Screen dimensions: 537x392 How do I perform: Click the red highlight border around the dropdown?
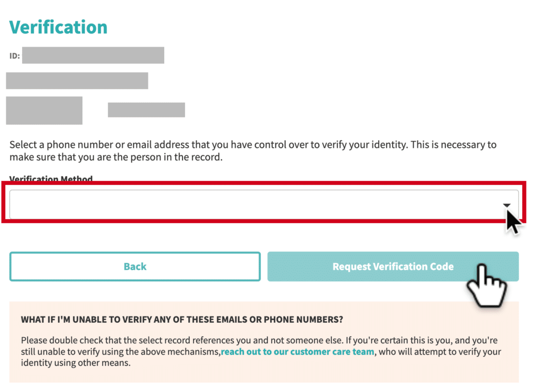264,184
